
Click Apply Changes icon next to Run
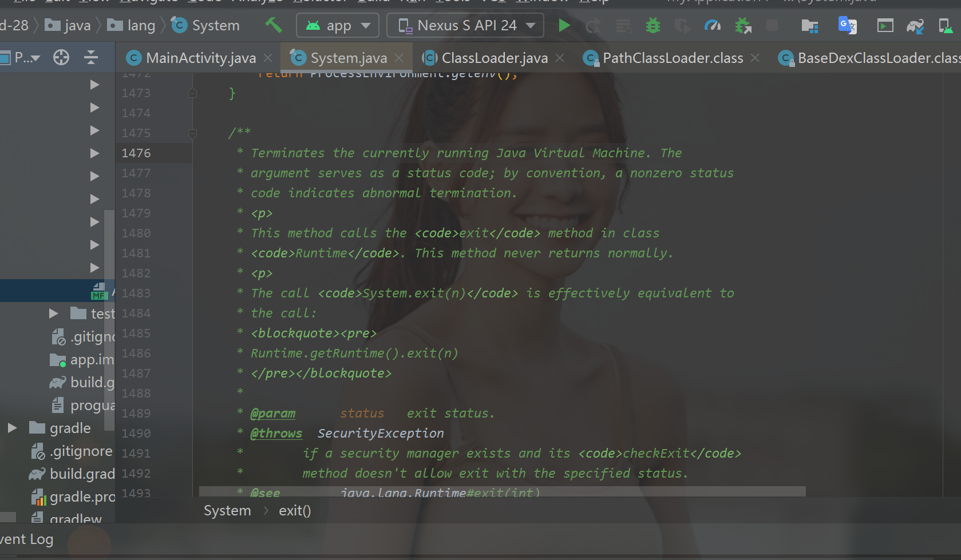pyautogui.click(x=593, y=26)
